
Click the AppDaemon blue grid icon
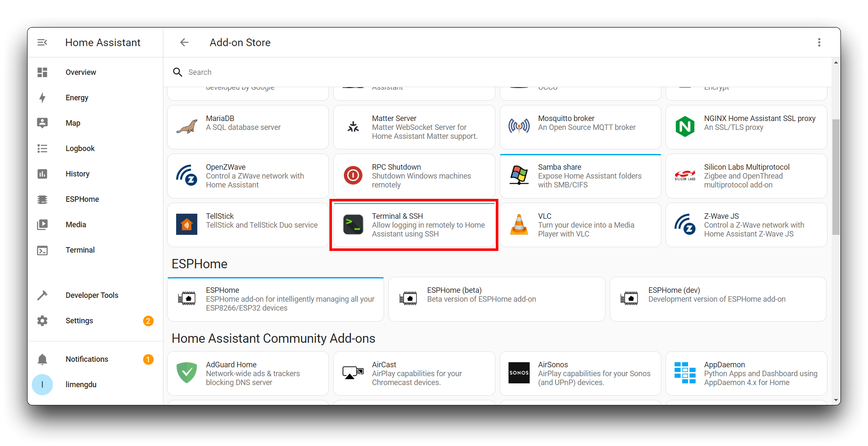pos(685,373)
